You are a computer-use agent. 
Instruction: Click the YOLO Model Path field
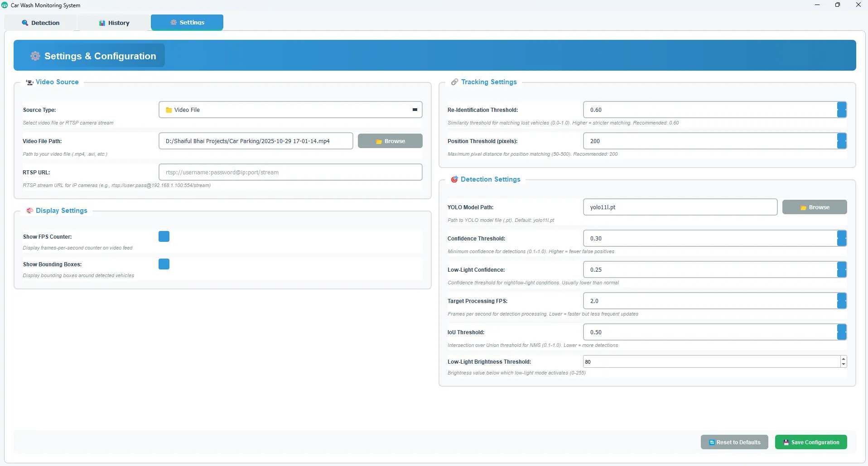pos(680,207)
